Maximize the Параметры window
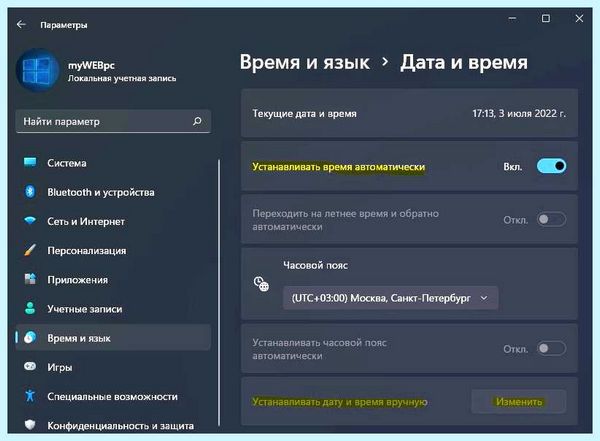Viewport: 600px width, 441px height. pyautogui.click(x=546, y=18)
